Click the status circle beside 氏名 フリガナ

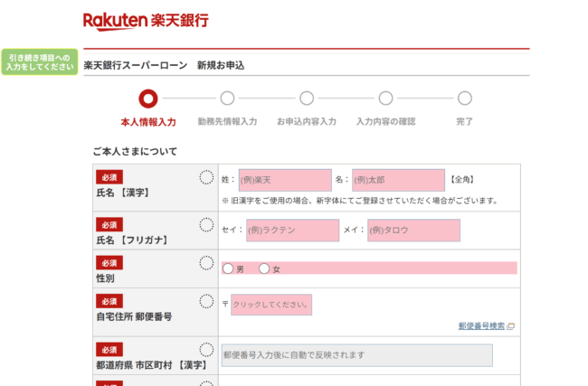point(206,225)
